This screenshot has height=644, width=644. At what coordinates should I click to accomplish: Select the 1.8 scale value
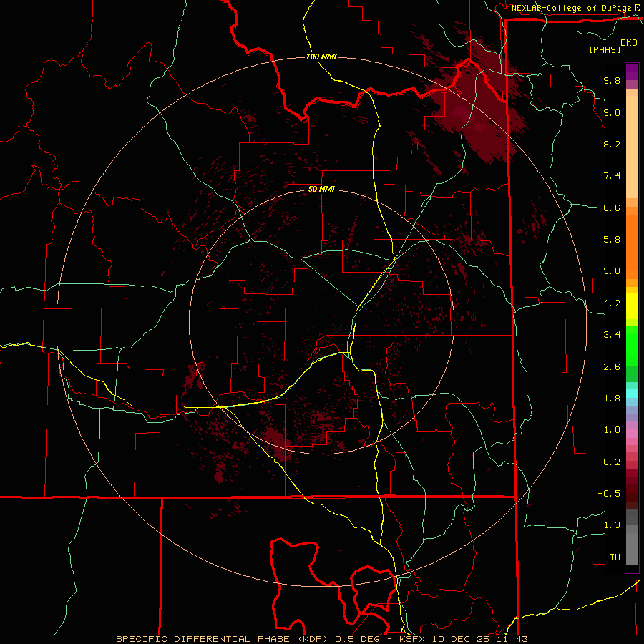612,399
